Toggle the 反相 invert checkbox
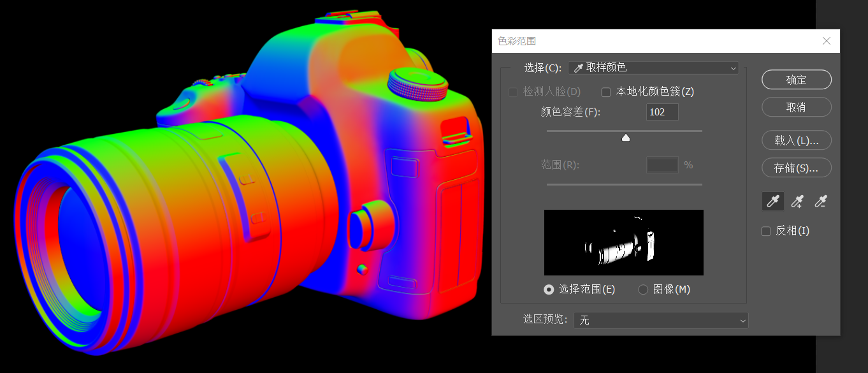868x373 pixels. (x=767, y=231)
